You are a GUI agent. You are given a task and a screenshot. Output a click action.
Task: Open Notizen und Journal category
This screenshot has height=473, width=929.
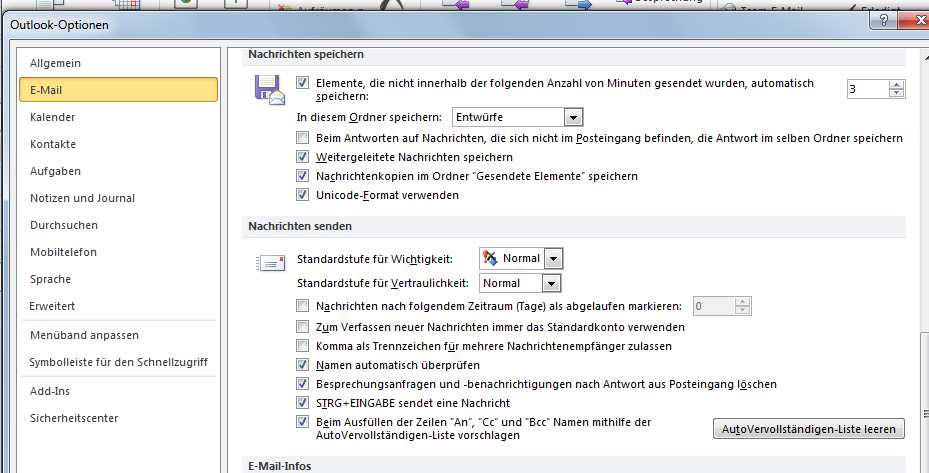pos(118,198)
